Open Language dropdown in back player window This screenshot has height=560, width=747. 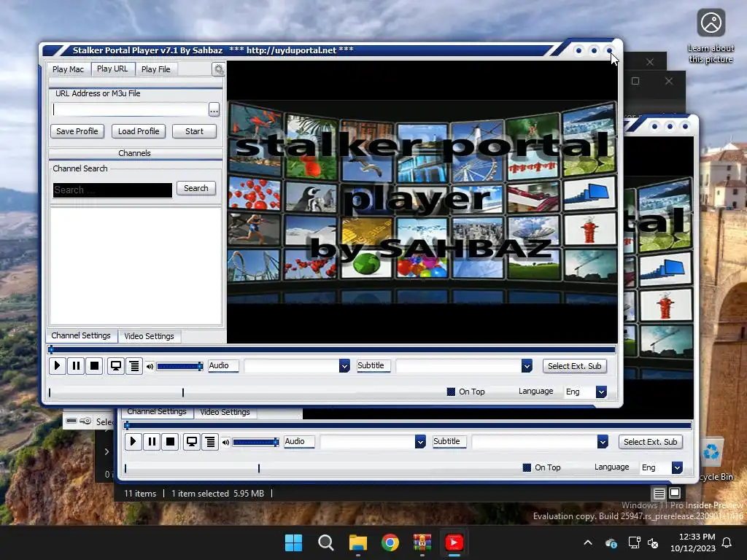[677, 467]
